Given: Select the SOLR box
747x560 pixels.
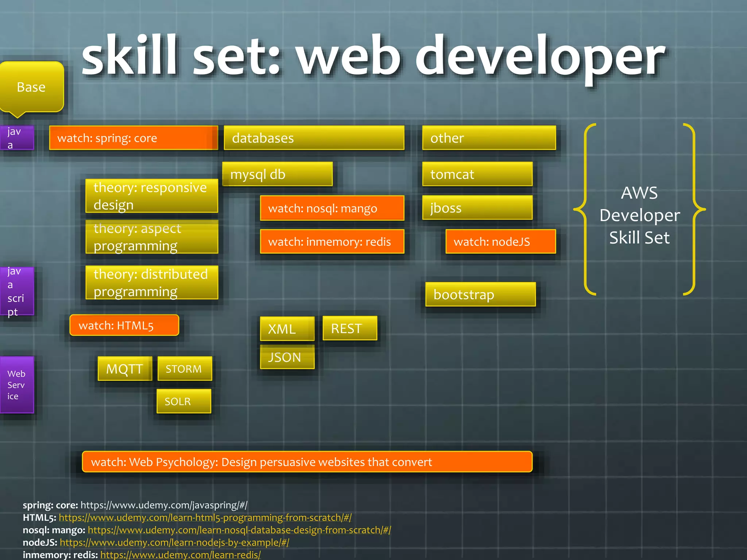Looking at the screenshot, I should (184, 401).
